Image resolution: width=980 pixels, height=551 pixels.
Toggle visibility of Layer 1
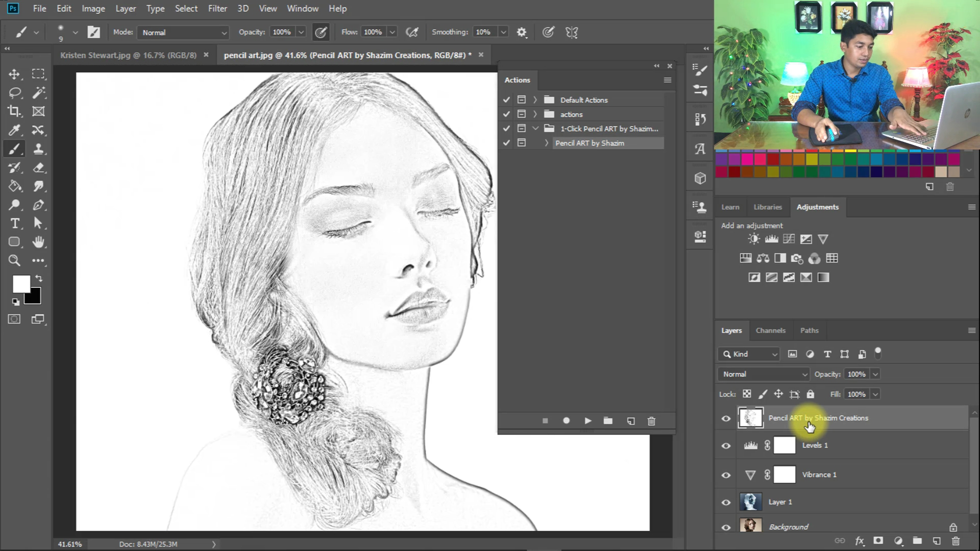click(x=726, y=502)
